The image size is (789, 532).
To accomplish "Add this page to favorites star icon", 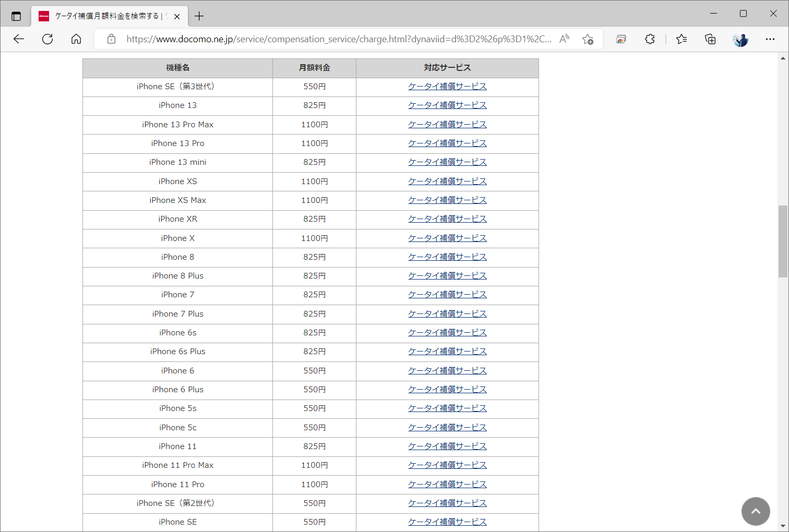I will [588, 39].
